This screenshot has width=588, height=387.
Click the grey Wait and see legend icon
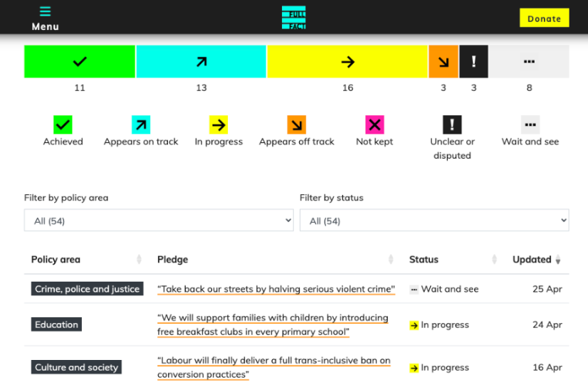point(530,124)
